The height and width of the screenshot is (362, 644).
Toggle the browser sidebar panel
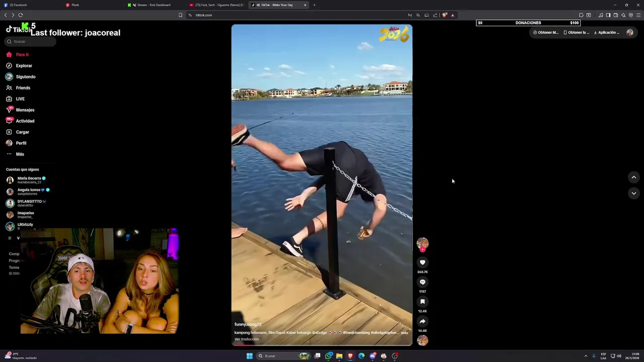point(608,15)
